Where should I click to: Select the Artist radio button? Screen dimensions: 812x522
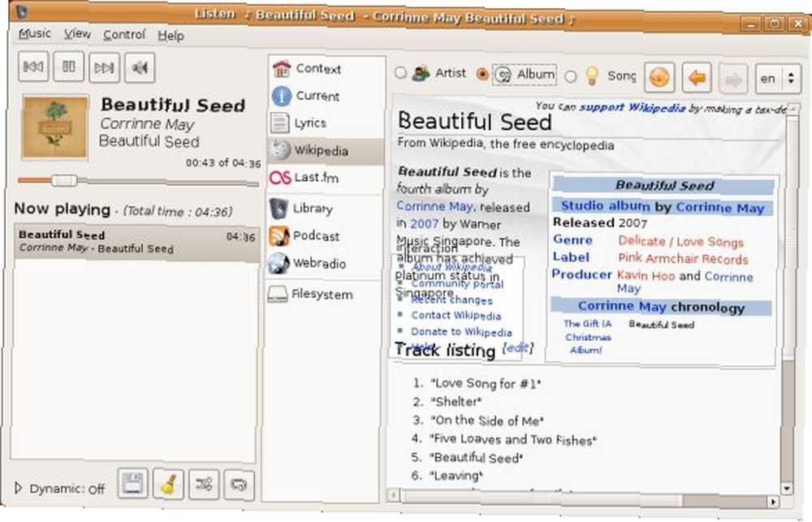click(400, 73)
